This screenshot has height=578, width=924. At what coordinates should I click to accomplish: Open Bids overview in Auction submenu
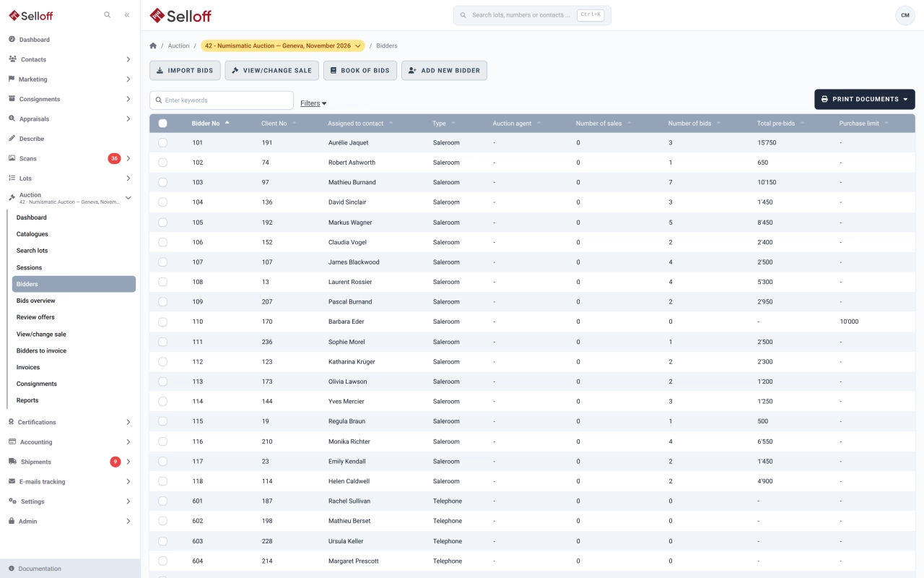pyautogui.click(x=36, y=301)
